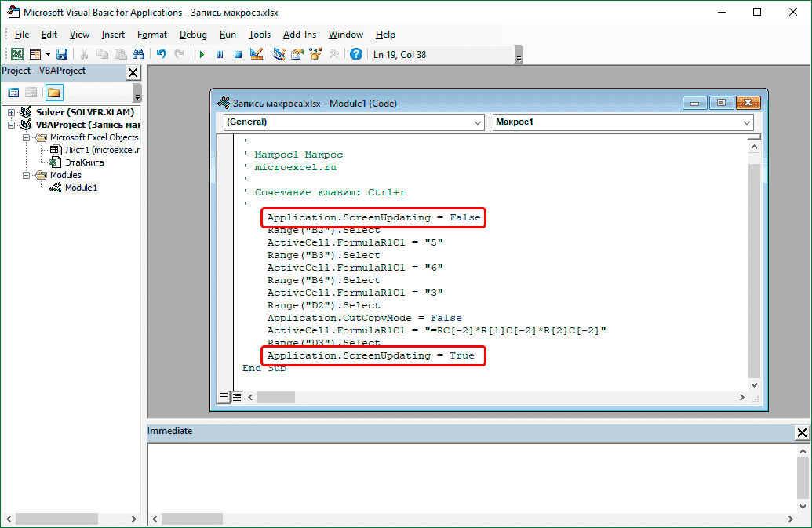Click inside the Immediate window input area
Screen dimensions: 812x528
pyautogui.click(x=471, y=475)
